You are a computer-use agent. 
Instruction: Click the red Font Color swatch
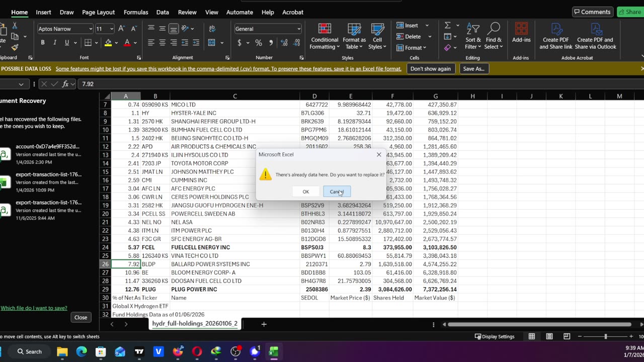(x=127, y=43)
